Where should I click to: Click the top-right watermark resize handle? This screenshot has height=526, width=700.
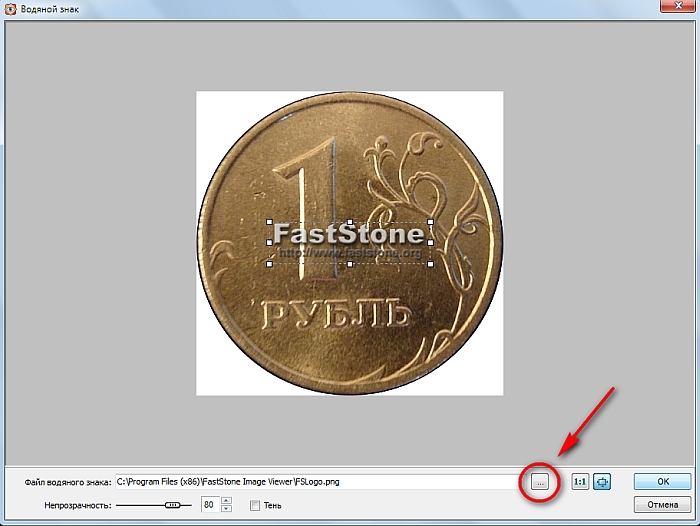(430, 222)
